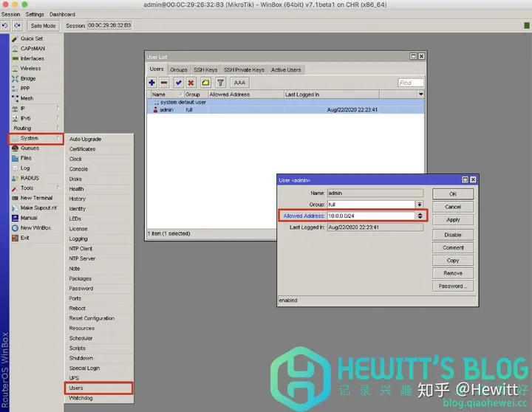Select Auto Upgrade from System menu
Viewport: 532px width, 412px height.
pyautogui.click(x=99, y=139)
